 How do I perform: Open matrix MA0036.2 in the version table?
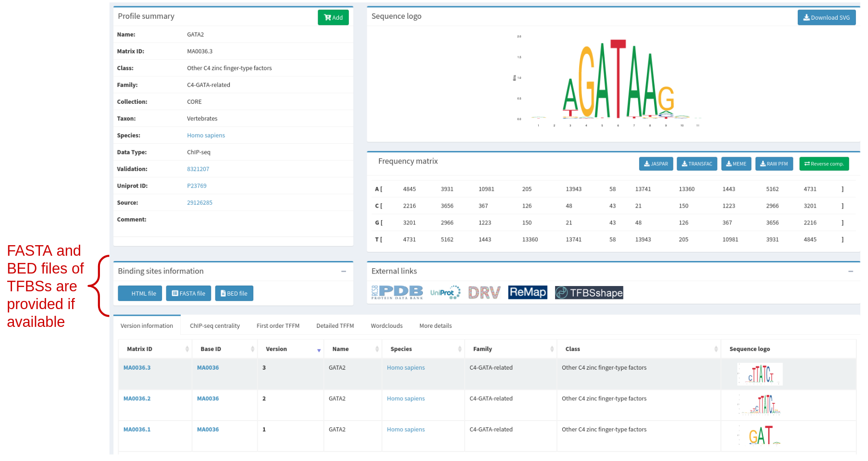[x=137, y=399]
